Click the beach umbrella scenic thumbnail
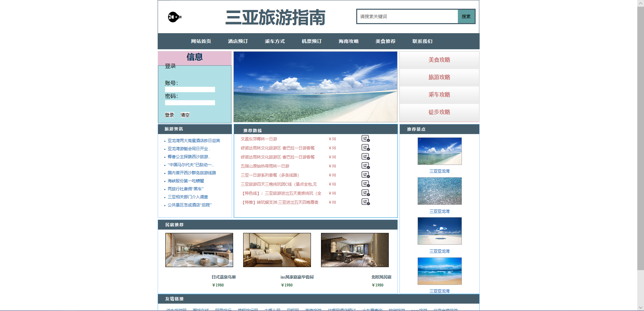This screenshot has height=311, width=644. click(439, 231)
